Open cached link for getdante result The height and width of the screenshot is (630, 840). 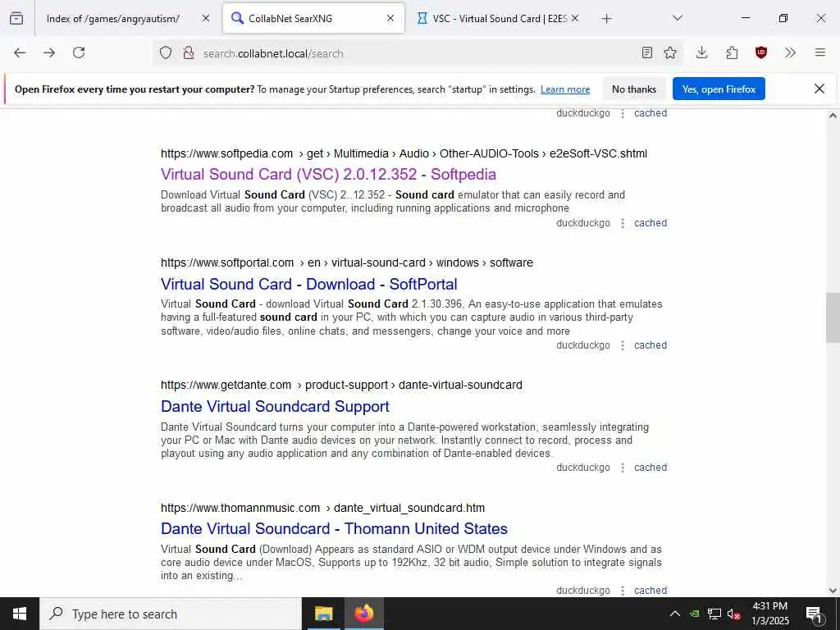(x=651, y=468)
